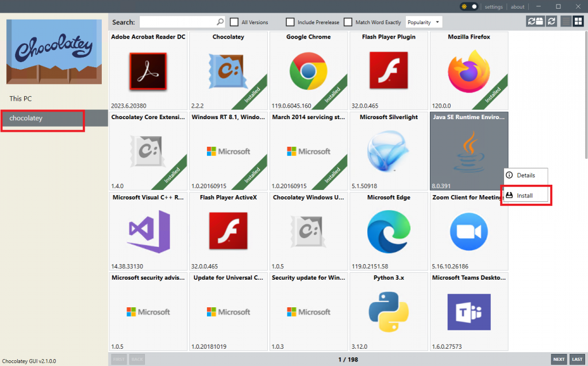Click the Microsoft Edge title text

(389, 197)
